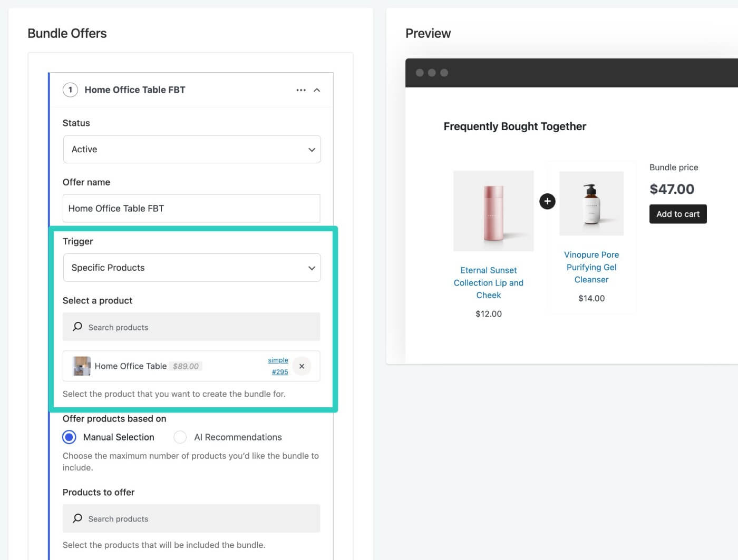Click the Home Office Table product thumbnail
Viewport: 738px width, 560px height.
click(x=82, y=366)
